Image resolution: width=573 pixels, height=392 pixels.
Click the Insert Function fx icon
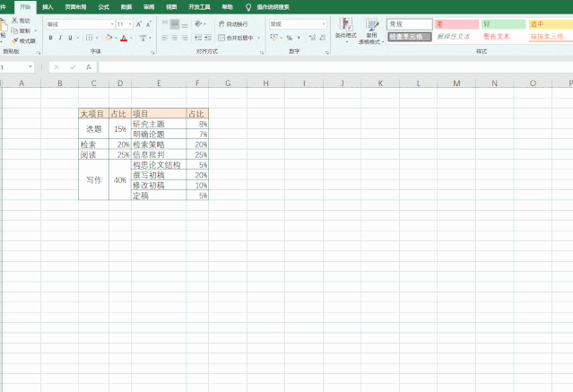pyautogui.click(x=87, y=67)
